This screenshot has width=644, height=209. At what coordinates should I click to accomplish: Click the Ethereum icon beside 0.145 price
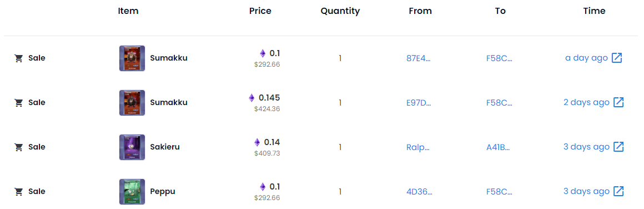(251, 98)
